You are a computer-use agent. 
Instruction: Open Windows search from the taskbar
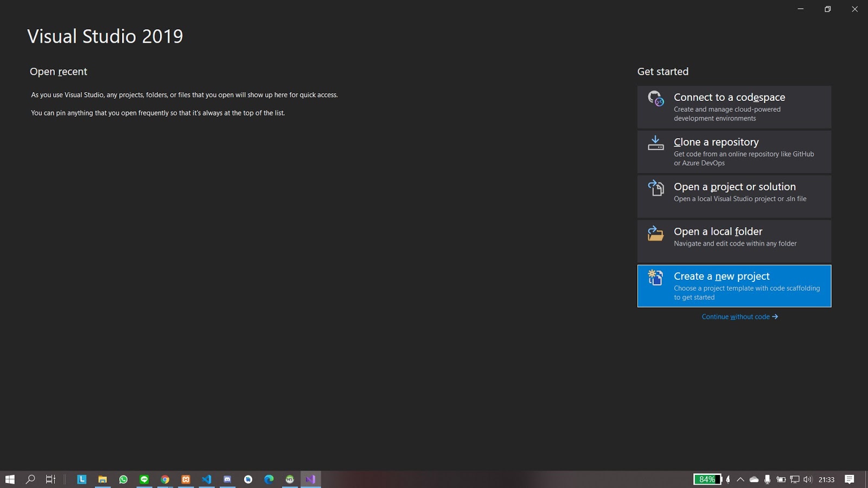(30, 479)
